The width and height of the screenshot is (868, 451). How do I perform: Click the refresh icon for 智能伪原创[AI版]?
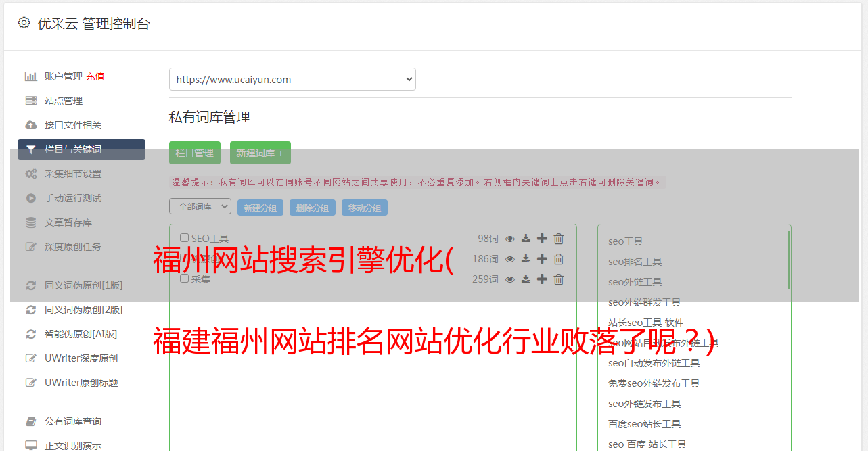pyautogui.click(x=30, y=334)
